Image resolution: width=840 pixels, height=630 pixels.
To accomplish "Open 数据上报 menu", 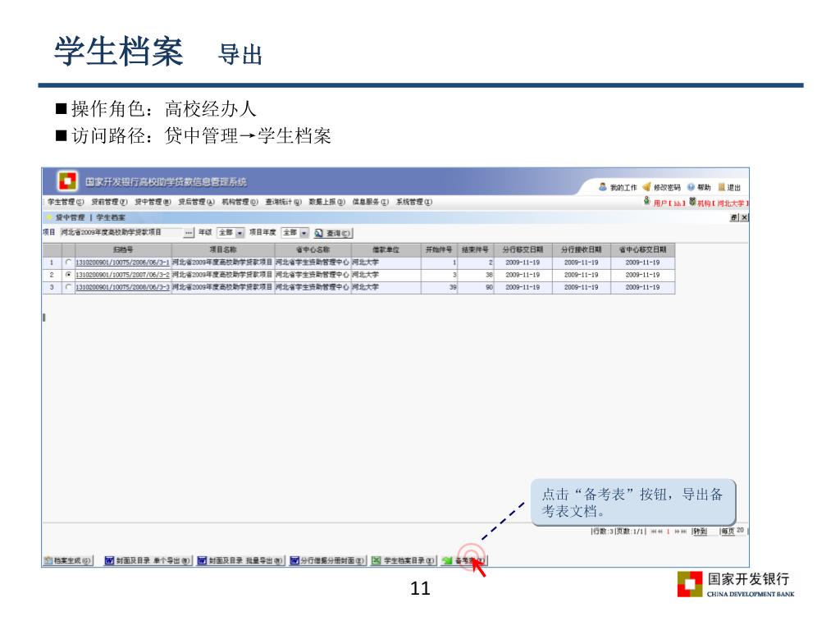I will click(x=326, y=202).
